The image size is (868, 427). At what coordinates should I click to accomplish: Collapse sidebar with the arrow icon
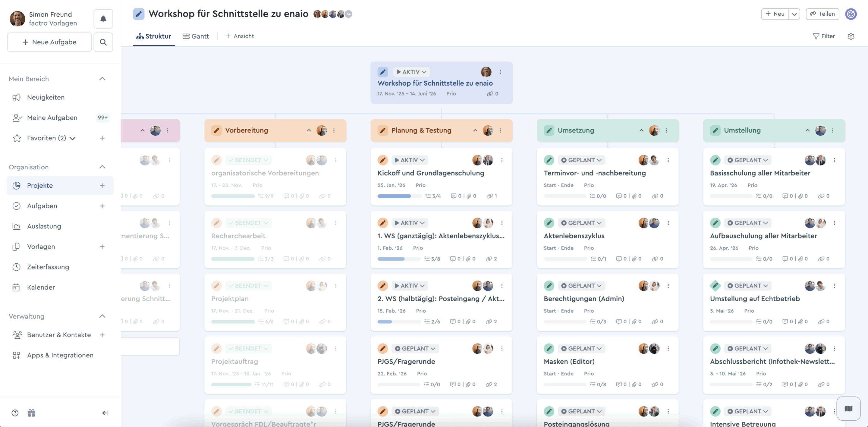tap(105, 413)
